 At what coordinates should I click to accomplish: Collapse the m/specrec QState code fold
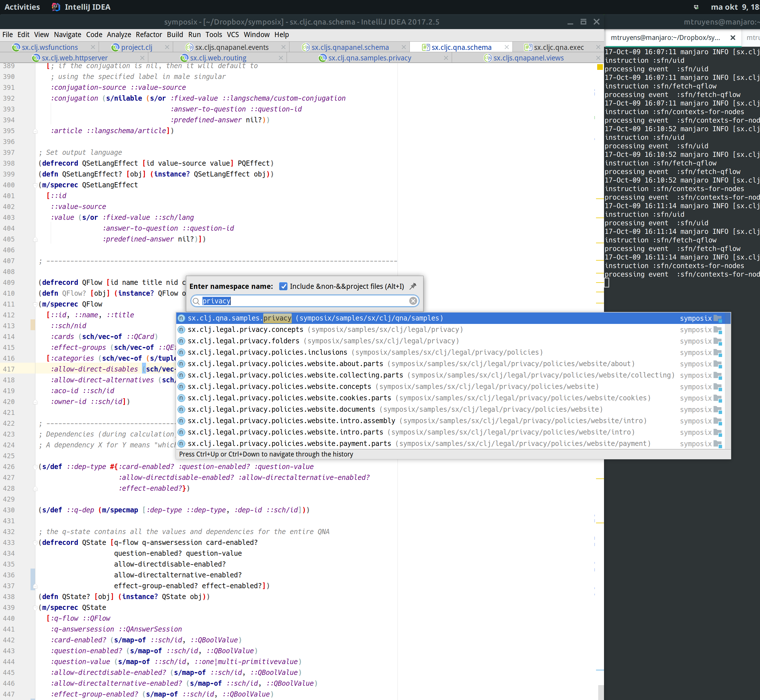coord(35,607)
